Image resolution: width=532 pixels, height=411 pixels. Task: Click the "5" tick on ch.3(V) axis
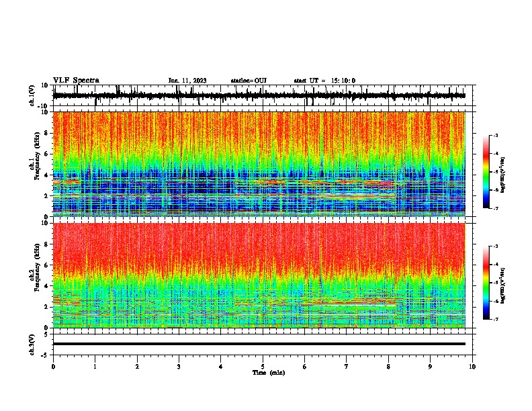pyautogui.click(x=47, y=334)
